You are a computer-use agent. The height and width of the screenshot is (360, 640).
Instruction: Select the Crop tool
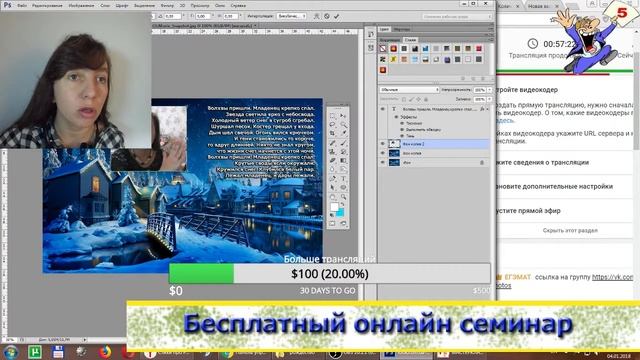pos(332,133)
